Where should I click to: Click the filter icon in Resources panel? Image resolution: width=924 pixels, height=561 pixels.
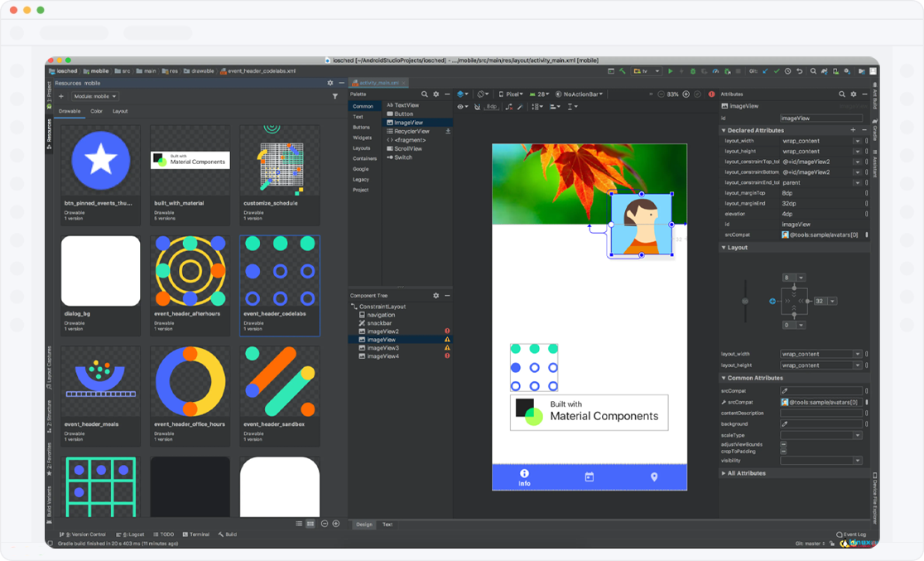[335, 96]
